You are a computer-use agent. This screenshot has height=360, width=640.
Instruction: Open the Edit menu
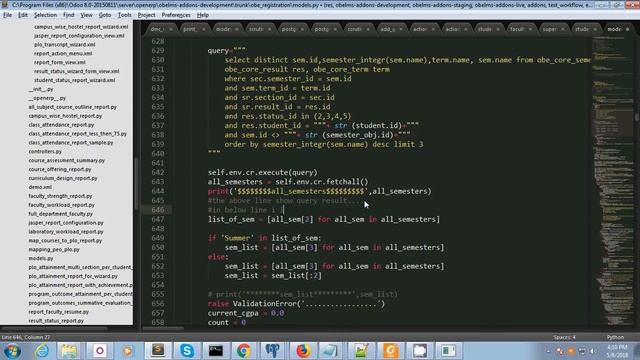coord(23,15)
